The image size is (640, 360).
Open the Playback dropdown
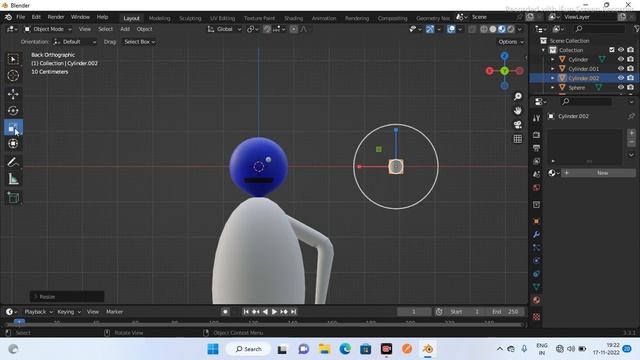(x=38, y=311)
